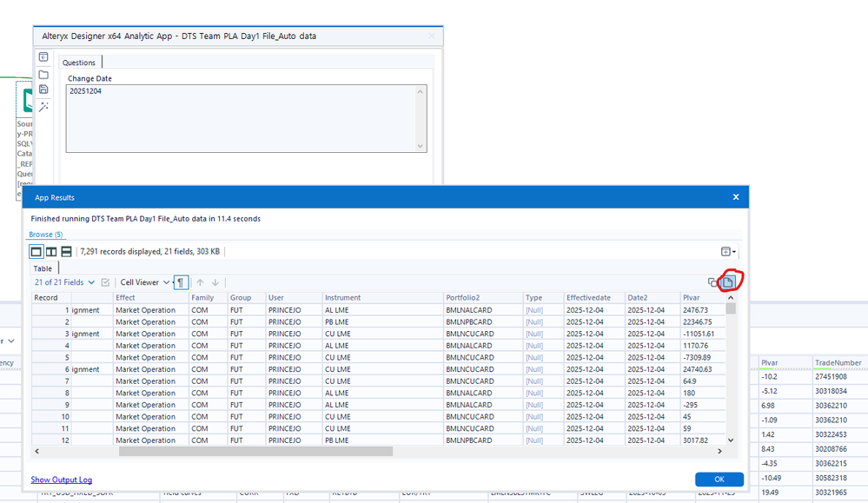The image size is (868, 503).
Task: Open the Browse (5) tab link
Action: click(46, 235)
